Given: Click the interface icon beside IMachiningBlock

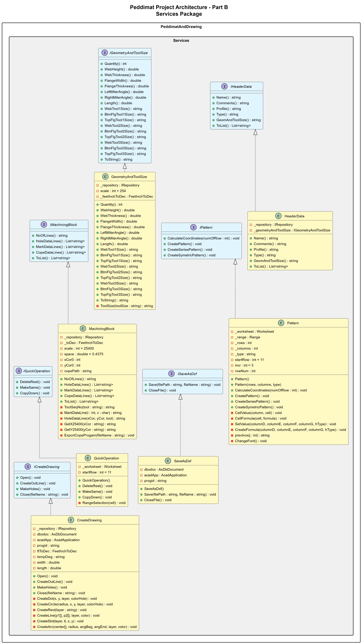Looking at the screenshot, I should (44, 224).
